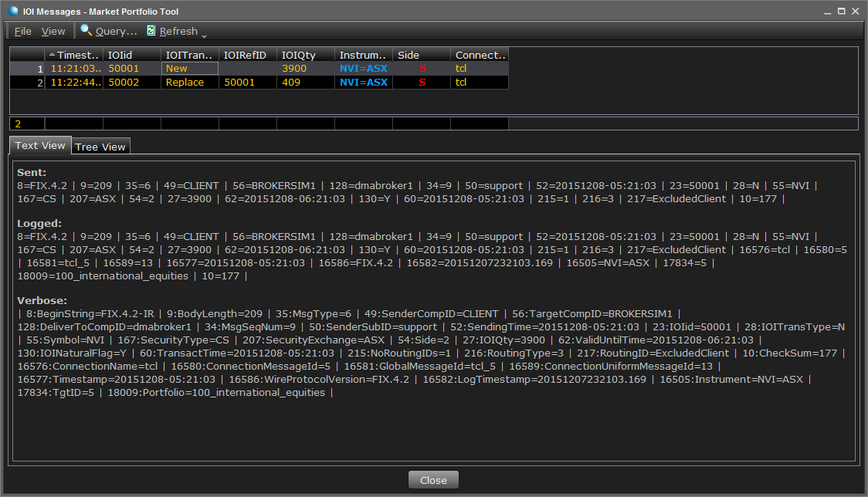This screenshot has width=868, height=497.
Task: Select the Text View tab
Action: (x=40, y=145)
